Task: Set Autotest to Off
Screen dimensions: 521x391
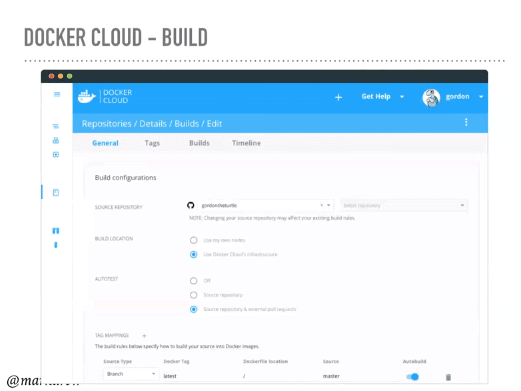Action: click(x=193, y=281)
